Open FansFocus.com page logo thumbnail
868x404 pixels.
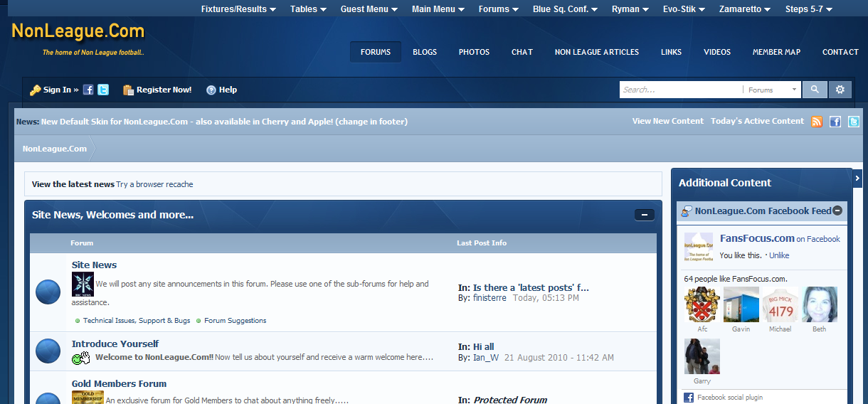click(699, 247)
